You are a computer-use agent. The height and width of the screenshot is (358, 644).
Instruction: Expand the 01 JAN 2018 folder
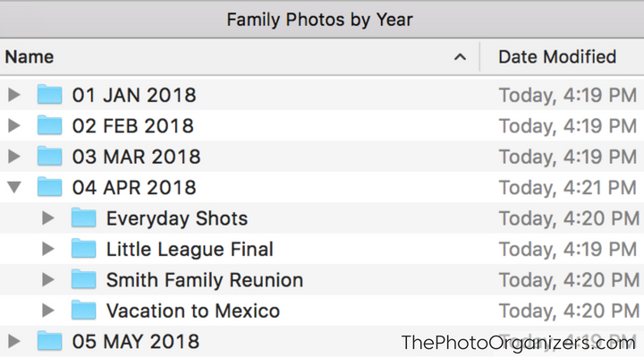[14, 95]
